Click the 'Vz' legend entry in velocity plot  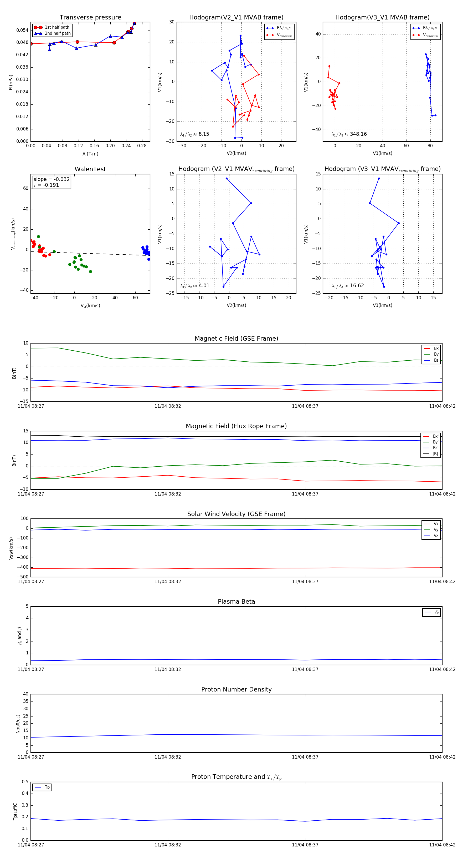point(431,536)
